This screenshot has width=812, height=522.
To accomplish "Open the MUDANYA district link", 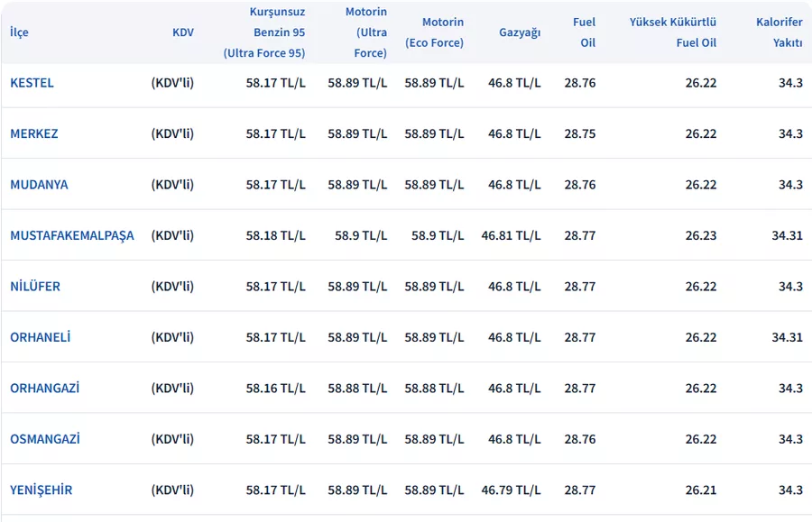I will [39, 185].
